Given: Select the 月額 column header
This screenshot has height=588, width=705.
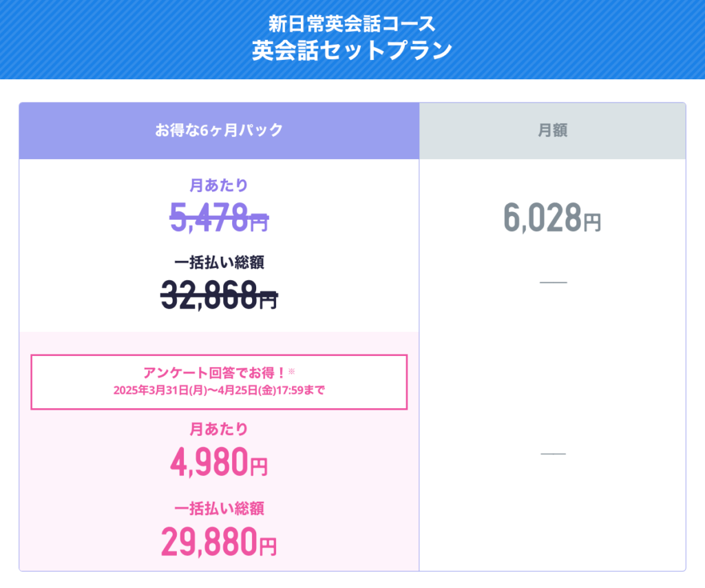Looking at the screenshot, I should click(x=553, y=130).
